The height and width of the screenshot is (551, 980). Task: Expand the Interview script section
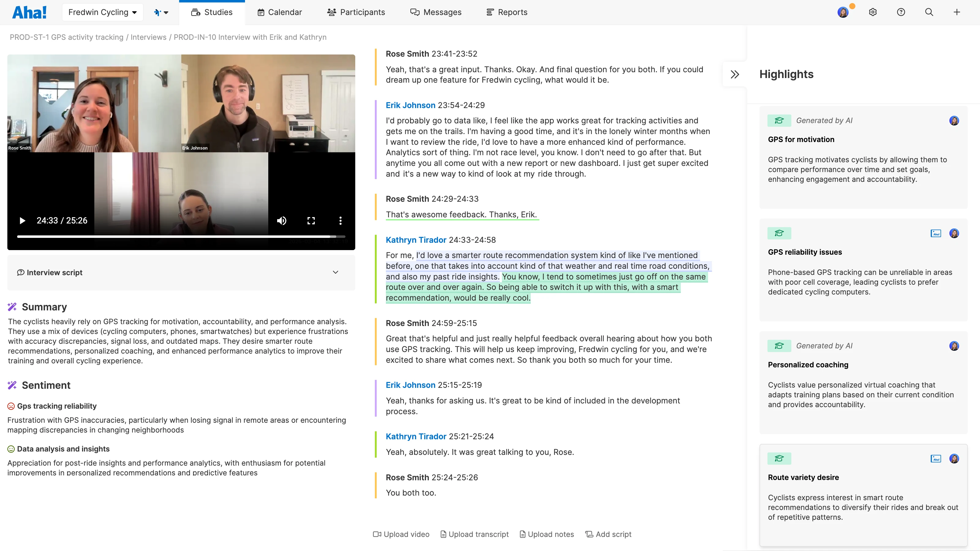(335, 272)
